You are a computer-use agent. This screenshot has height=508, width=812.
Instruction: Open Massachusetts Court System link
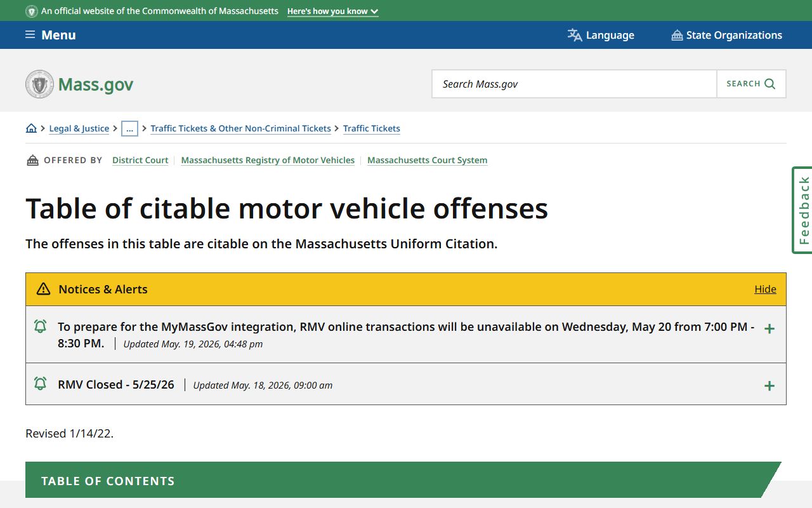point(427,160)
